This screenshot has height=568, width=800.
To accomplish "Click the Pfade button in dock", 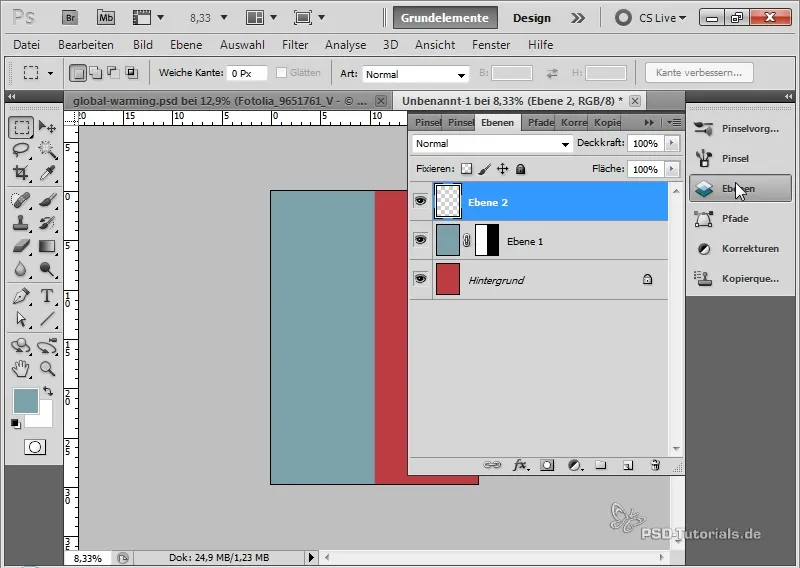I will 740,218.
